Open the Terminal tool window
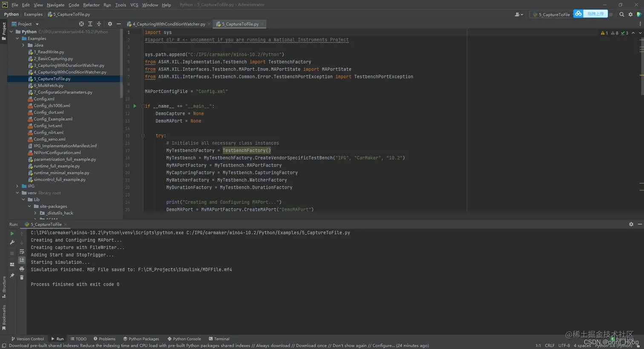The image size is (644, 349). tap(219, 339)
